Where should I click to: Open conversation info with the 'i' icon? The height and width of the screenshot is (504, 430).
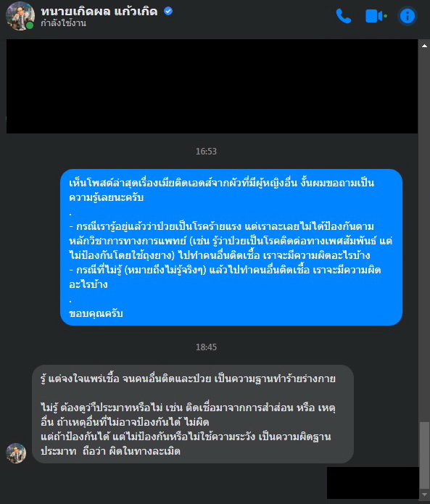point(408,16)
